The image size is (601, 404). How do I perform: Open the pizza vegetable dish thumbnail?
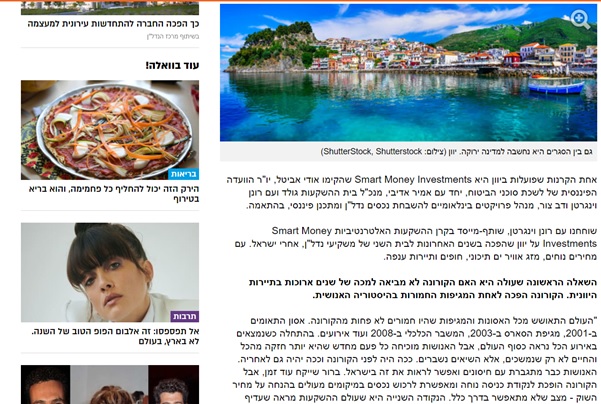point(110,130)
